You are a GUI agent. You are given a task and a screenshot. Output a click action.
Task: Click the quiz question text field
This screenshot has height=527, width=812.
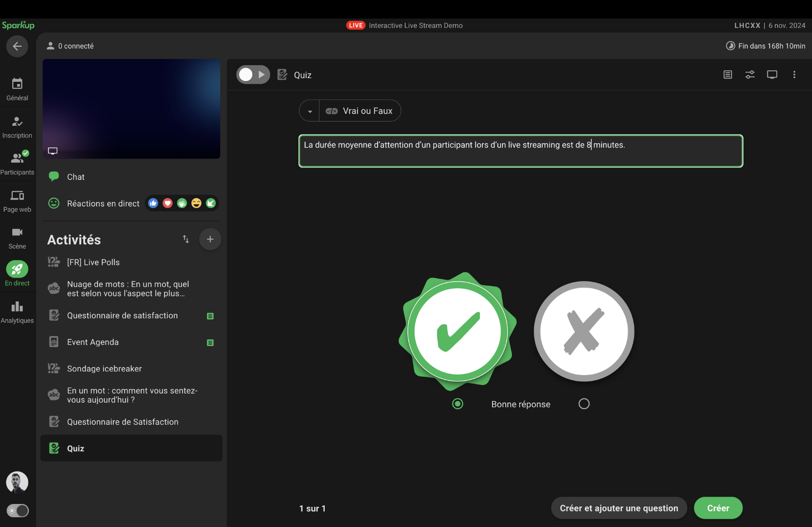point(520,151)
